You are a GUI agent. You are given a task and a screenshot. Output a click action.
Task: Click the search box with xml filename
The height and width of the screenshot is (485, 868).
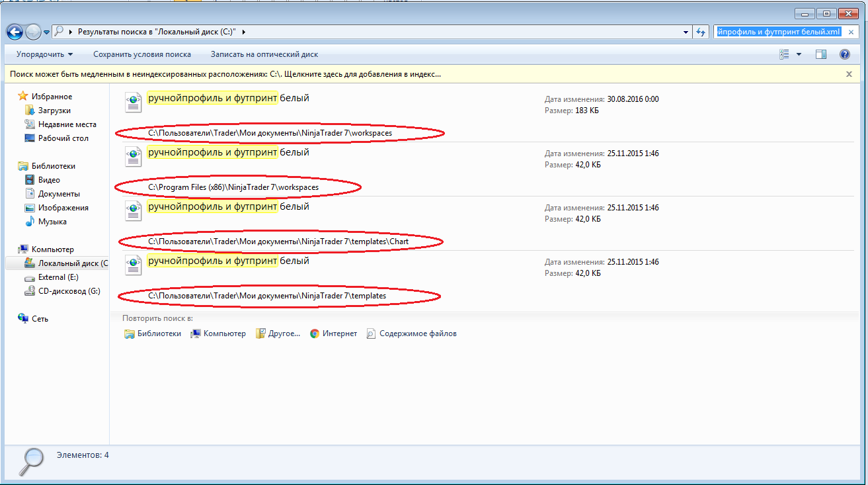(x=779, y=31)
